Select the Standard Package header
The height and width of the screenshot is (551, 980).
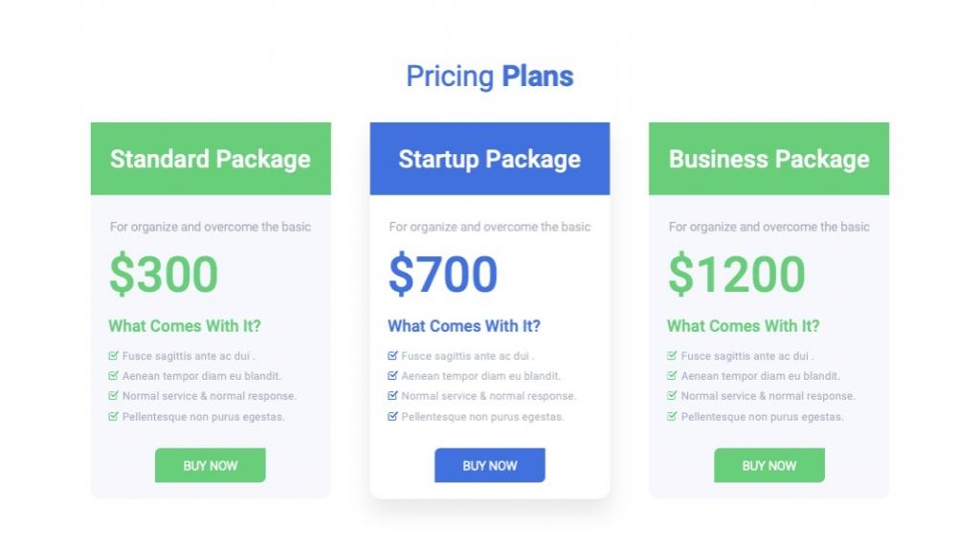(211, 159)
